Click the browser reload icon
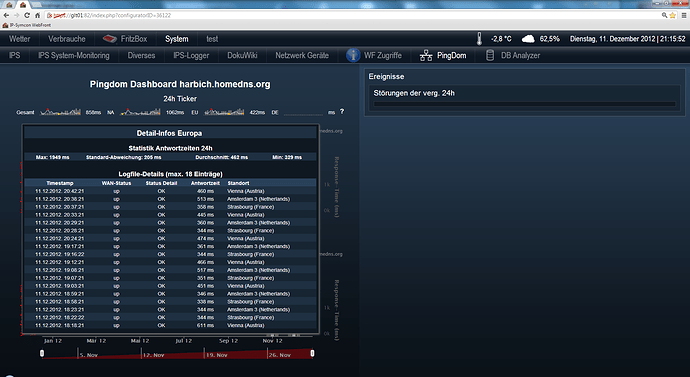Screen dimensions: 690x377 [x=27, y=15]
